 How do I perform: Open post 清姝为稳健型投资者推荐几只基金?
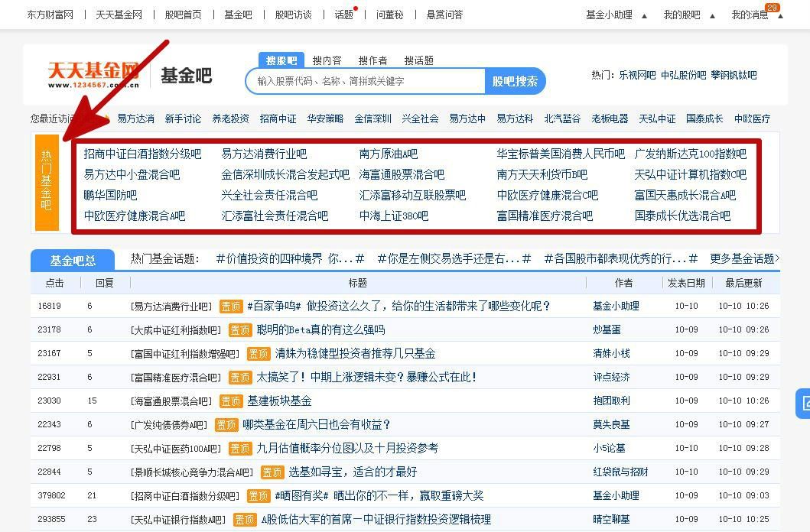(x=356, y=353)
